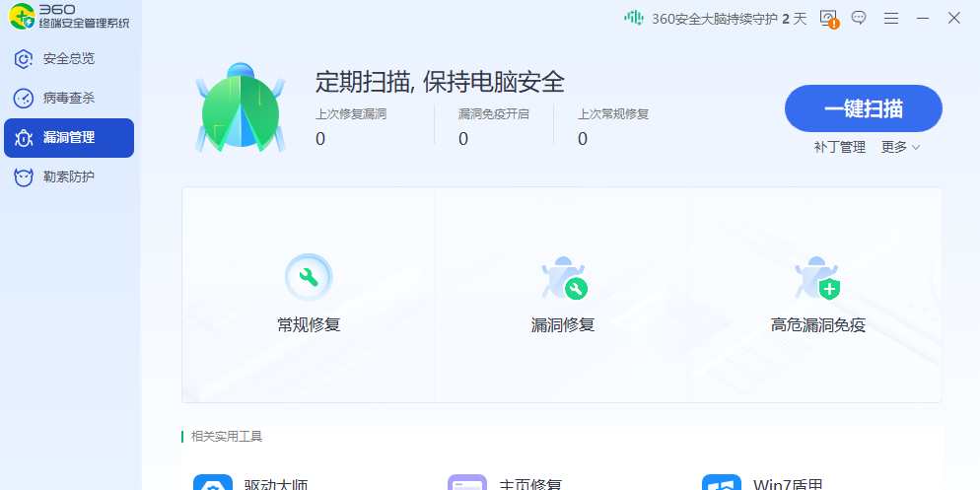The image size is (980, 490).
Task: Click the monitor alert icon in title bar
Action: [x=828, y=19]
